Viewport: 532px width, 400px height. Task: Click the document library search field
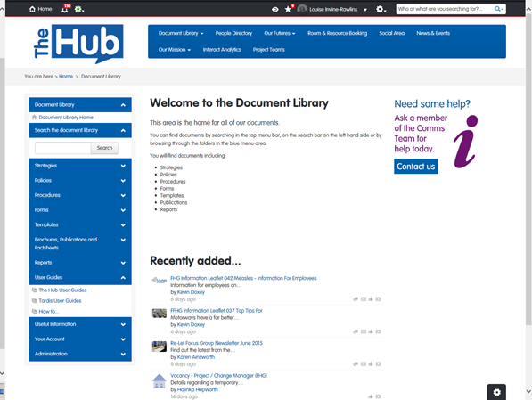pos(63,148)
